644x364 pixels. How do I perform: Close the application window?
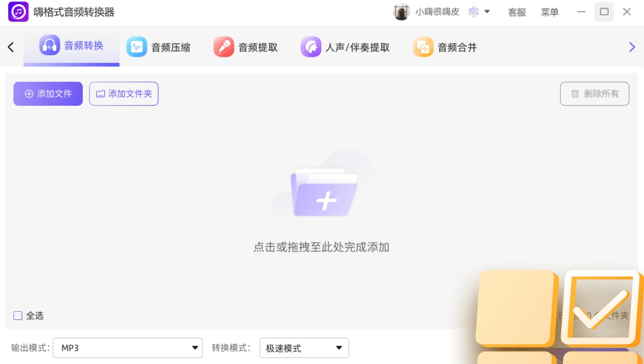[x=627, y=12]
